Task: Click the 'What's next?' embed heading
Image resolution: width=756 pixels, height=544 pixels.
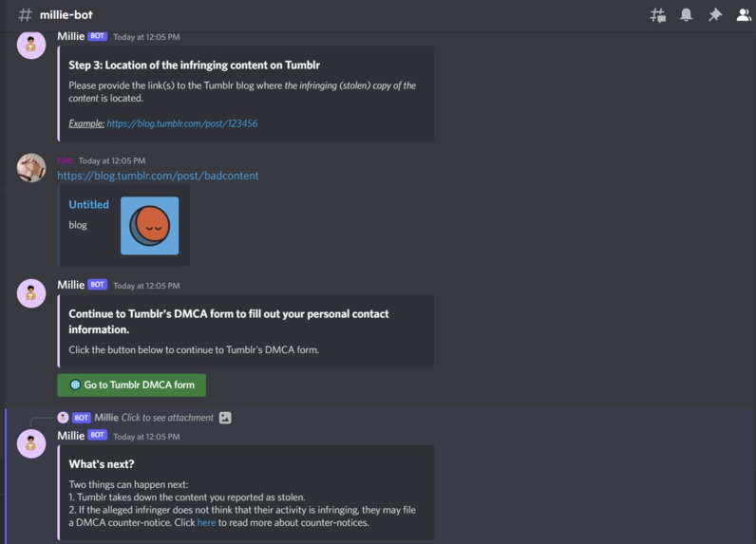Action: tap(102, 464)
